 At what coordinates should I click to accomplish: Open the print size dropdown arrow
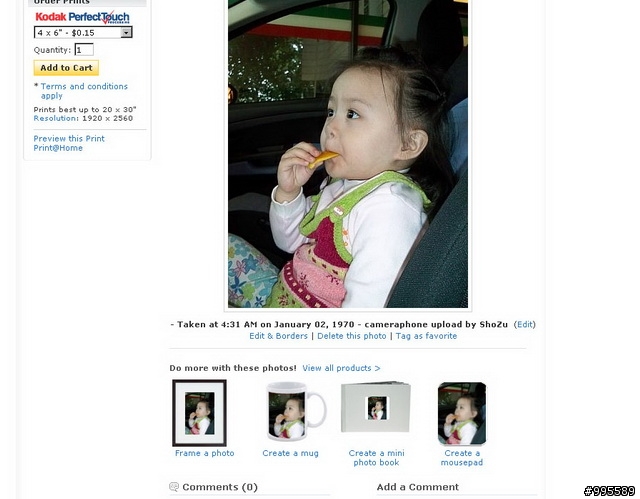coord(127,32)
